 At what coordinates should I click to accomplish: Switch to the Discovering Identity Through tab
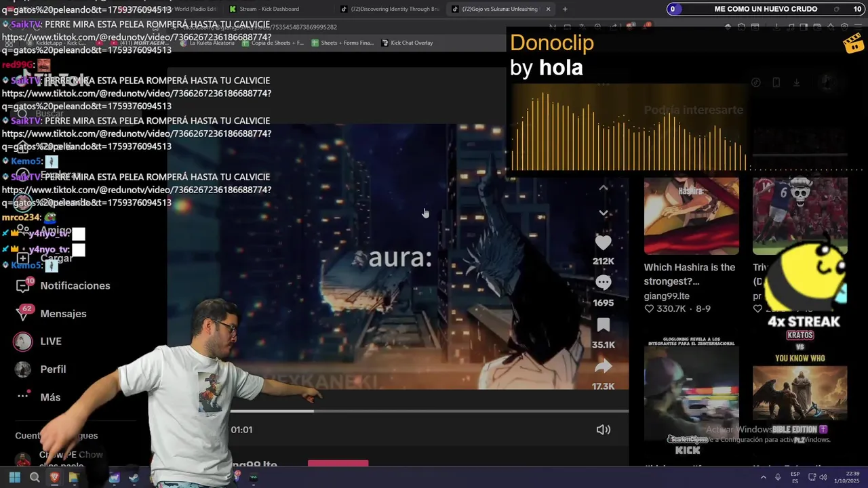(390, 9)
